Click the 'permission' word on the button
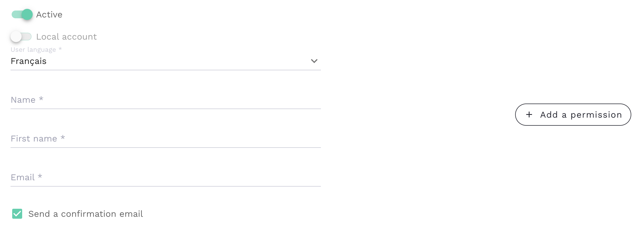The image size is (644, 232). click(596, 115)
